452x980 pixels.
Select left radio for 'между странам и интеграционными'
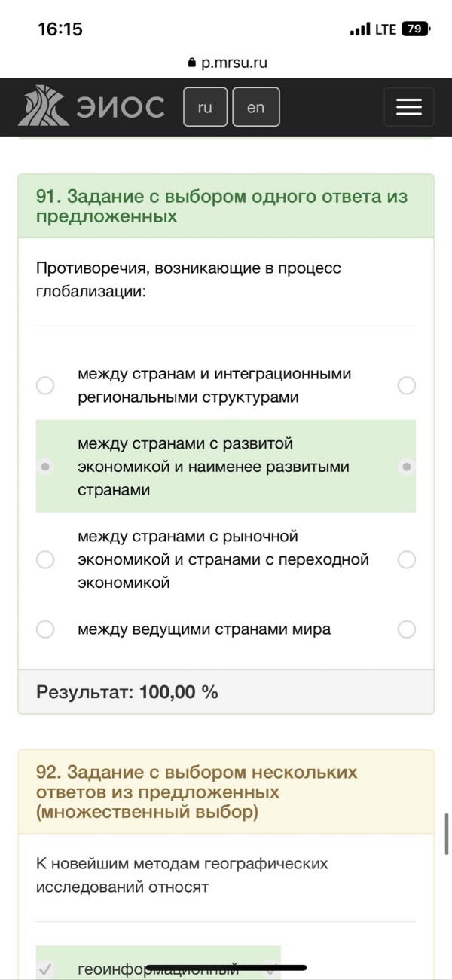[x=45, y=385]
